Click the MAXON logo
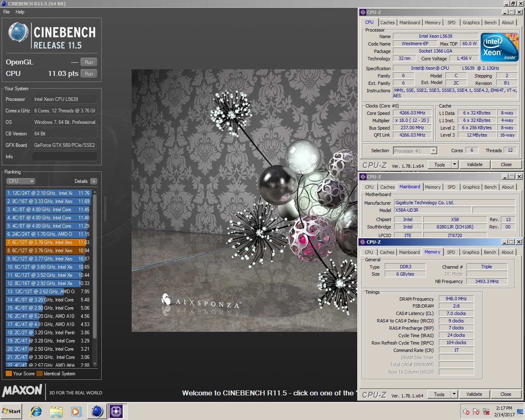Screen dimensions: 525x420 pos(22,390)
